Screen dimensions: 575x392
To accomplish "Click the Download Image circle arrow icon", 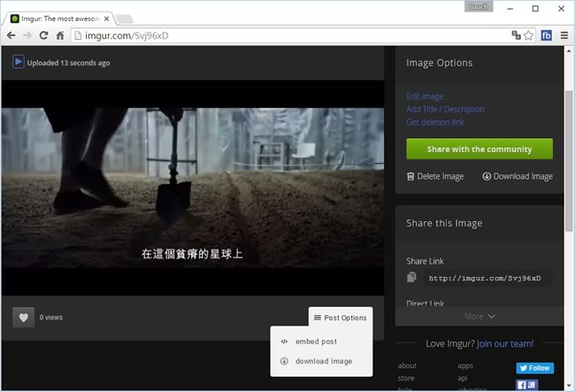I will coord(487,176).
